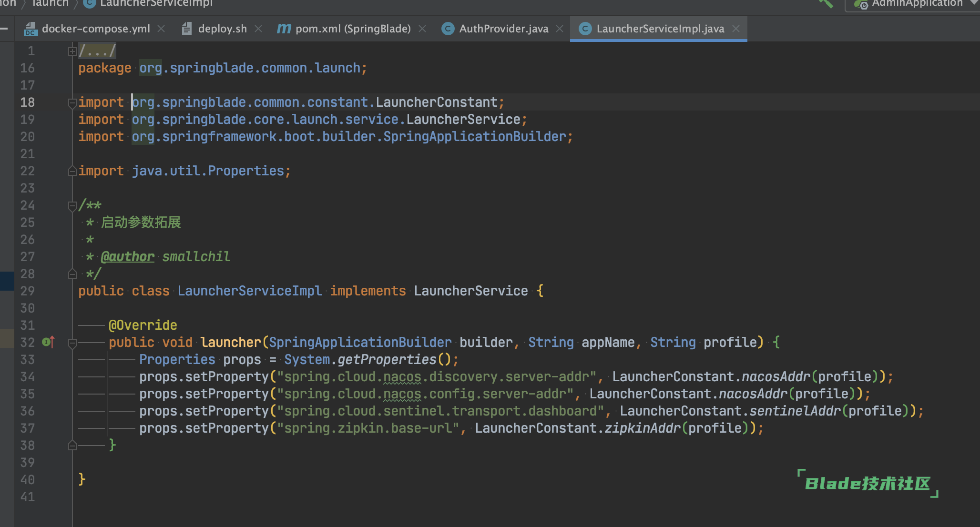Expand the folded license comment at line 1
Screen dimensions: 980x527
coord(72,51)
